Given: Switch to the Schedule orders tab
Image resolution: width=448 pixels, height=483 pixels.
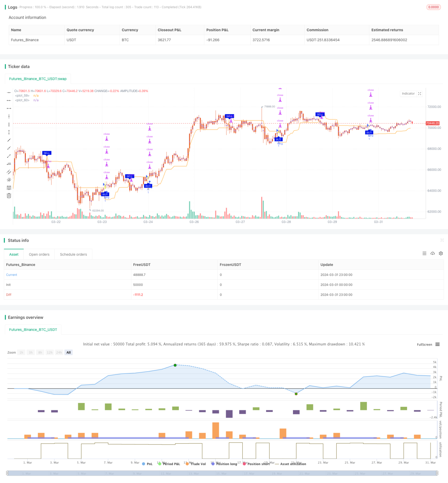Looking at the screenshot, I should tap(73, 255).
